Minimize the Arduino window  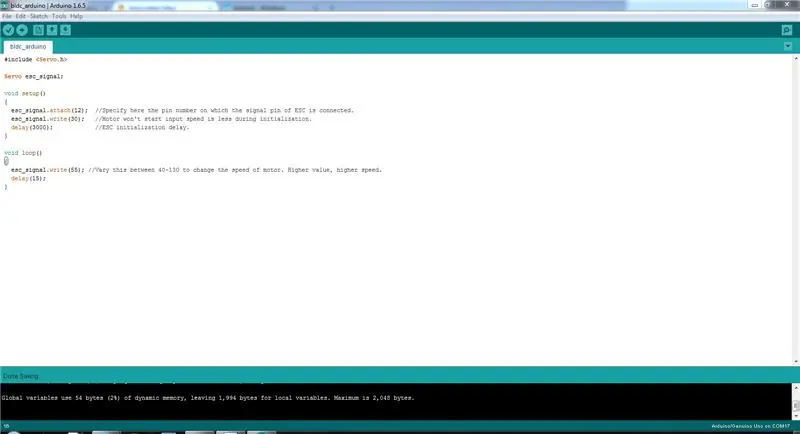[x=755, y=5]
